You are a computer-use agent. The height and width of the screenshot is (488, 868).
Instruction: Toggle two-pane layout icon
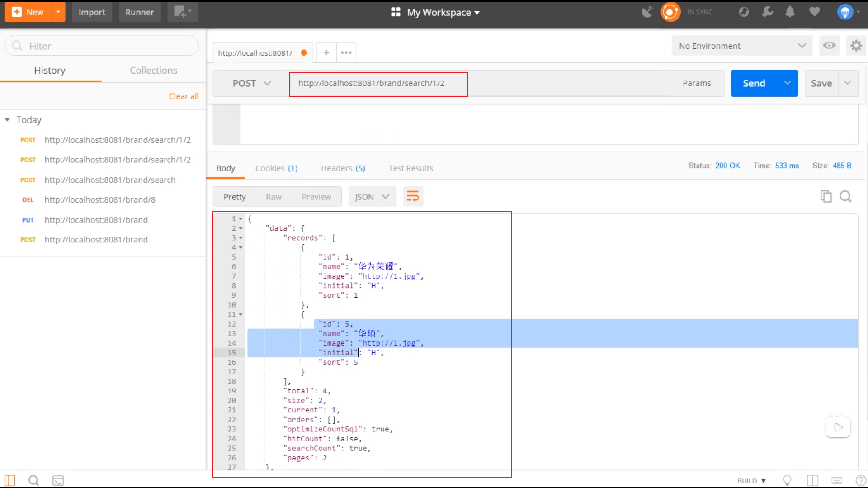click(x=812, y=480)
